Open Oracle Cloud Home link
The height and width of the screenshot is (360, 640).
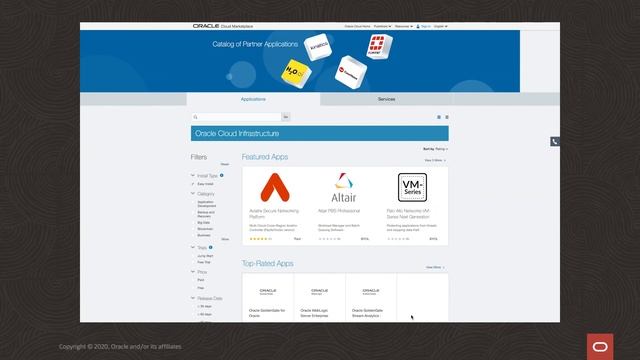click(357, 26)
